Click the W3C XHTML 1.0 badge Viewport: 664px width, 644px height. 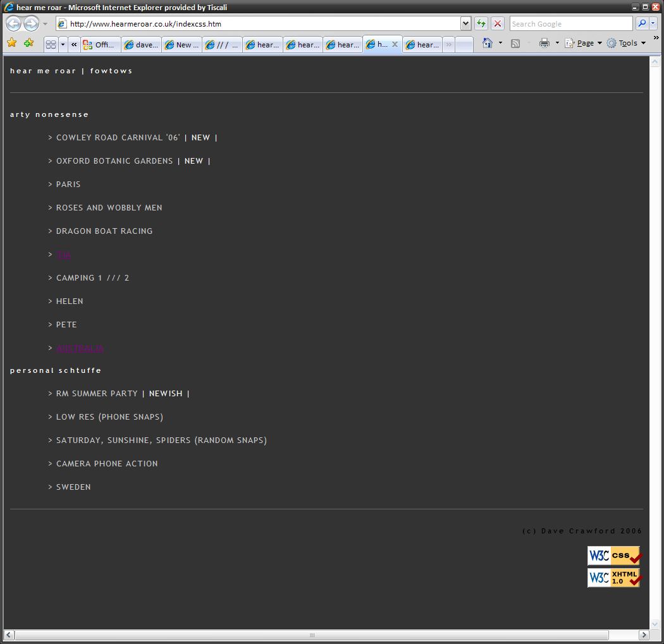(x=614, y=578)
